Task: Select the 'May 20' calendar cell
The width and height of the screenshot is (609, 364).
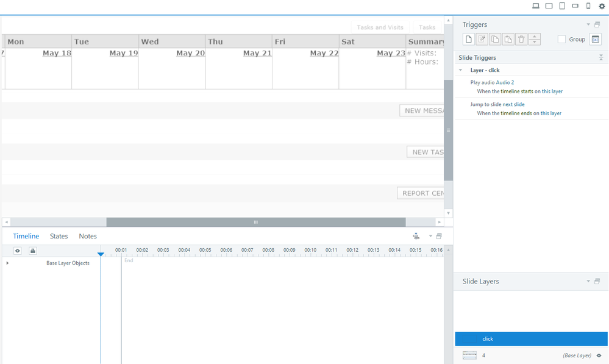Action: coord(172,69)
